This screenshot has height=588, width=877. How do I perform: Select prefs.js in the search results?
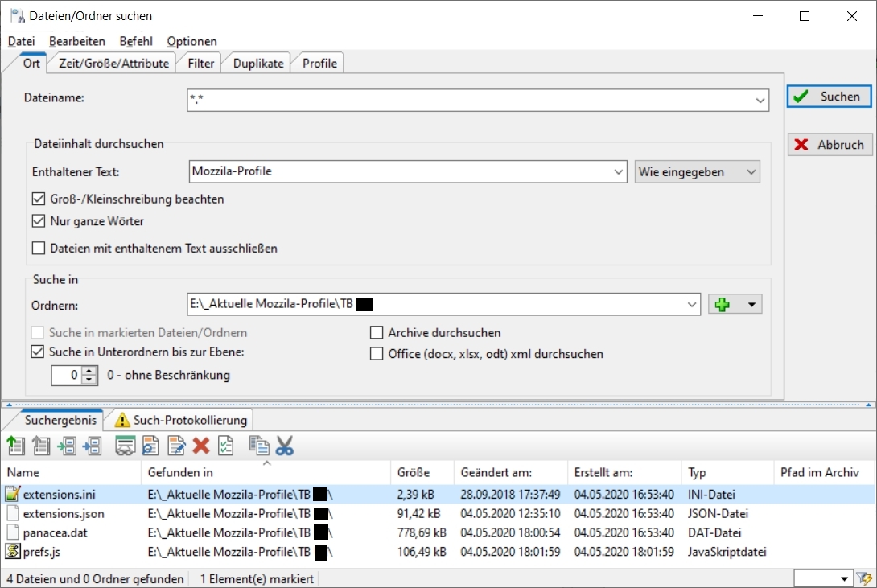point(39,552)
